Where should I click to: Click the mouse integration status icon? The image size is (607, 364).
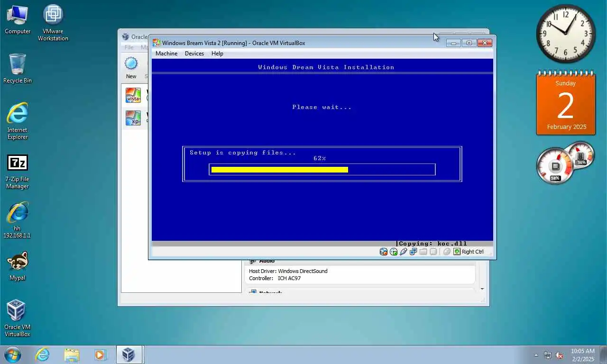coord(447,252)
